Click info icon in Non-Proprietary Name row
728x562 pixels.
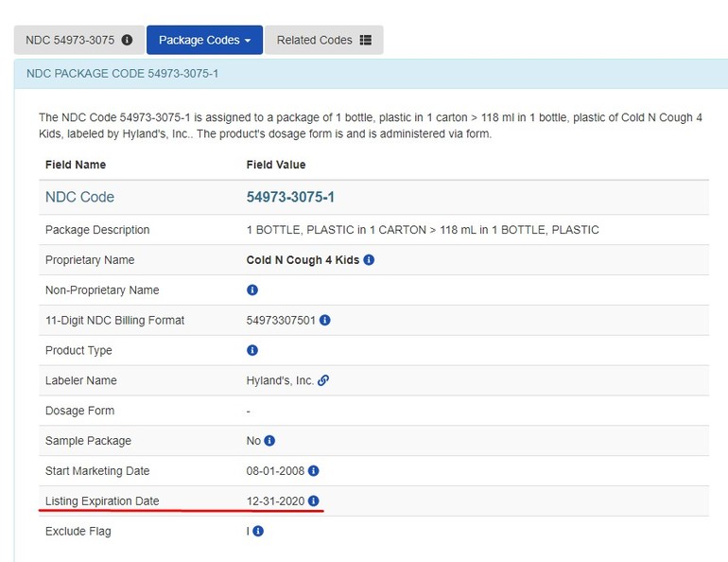(252, 290)
